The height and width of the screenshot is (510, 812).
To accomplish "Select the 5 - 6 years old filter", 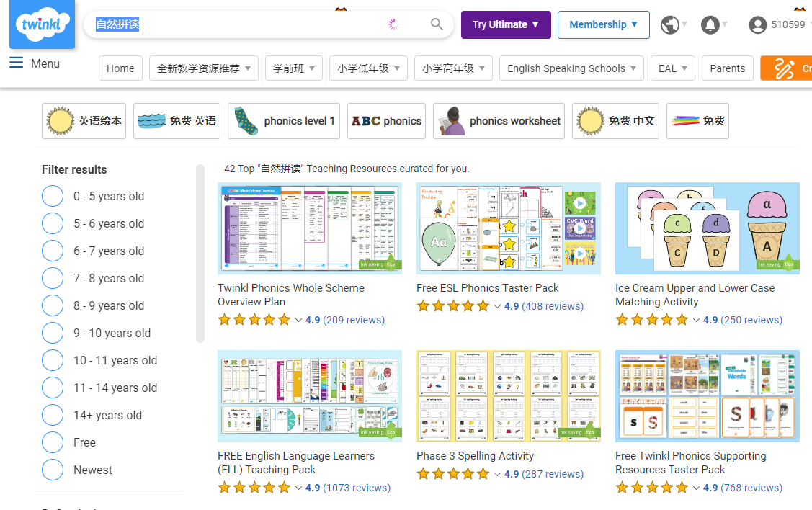I will pos(53,224).
